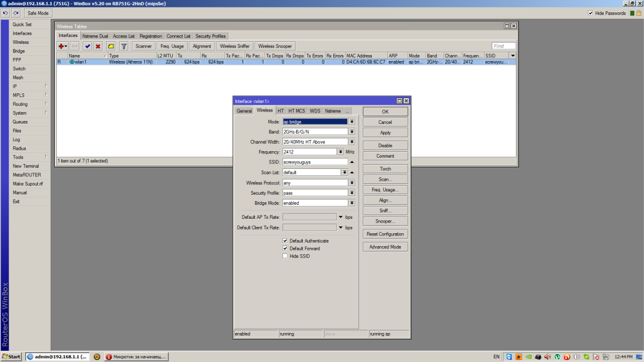
Task: Open the Band dropdown
Action: (352, 132)
